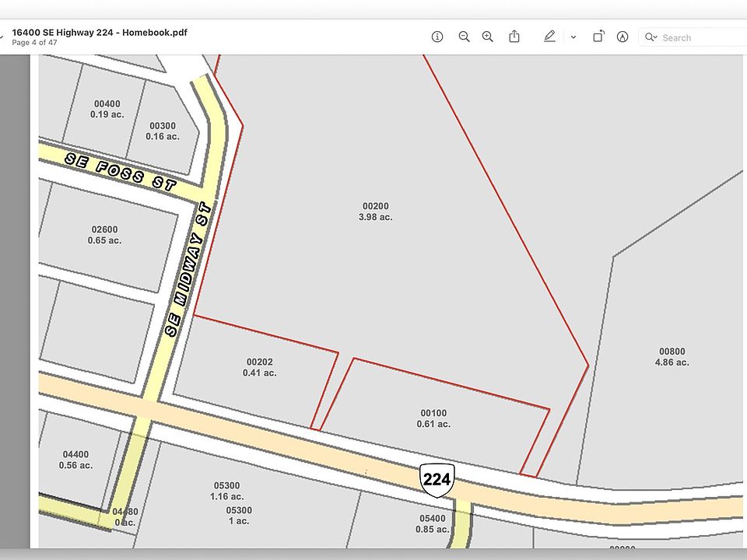747x560 pixels.
Task: Click the zoom in magnifier icon
Action: 488,37
